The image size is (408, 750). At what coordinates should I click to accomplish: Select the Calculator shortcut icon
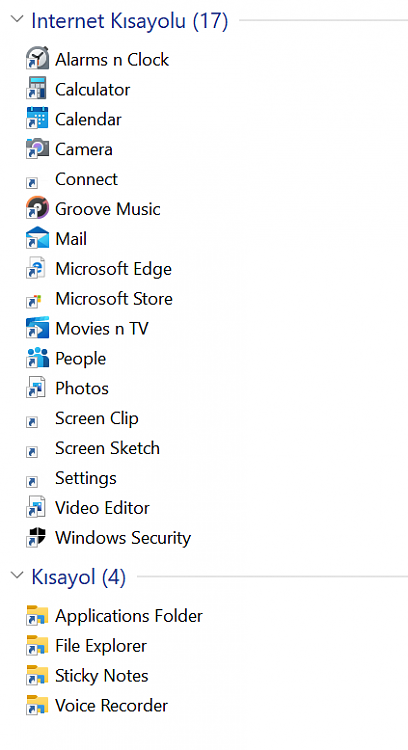37,88
